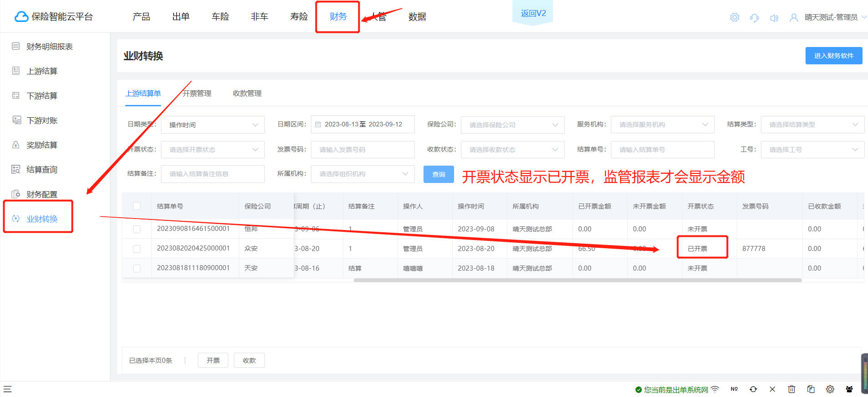Click the Wi-Fi icon in the status bar

(x=715, y=389)
